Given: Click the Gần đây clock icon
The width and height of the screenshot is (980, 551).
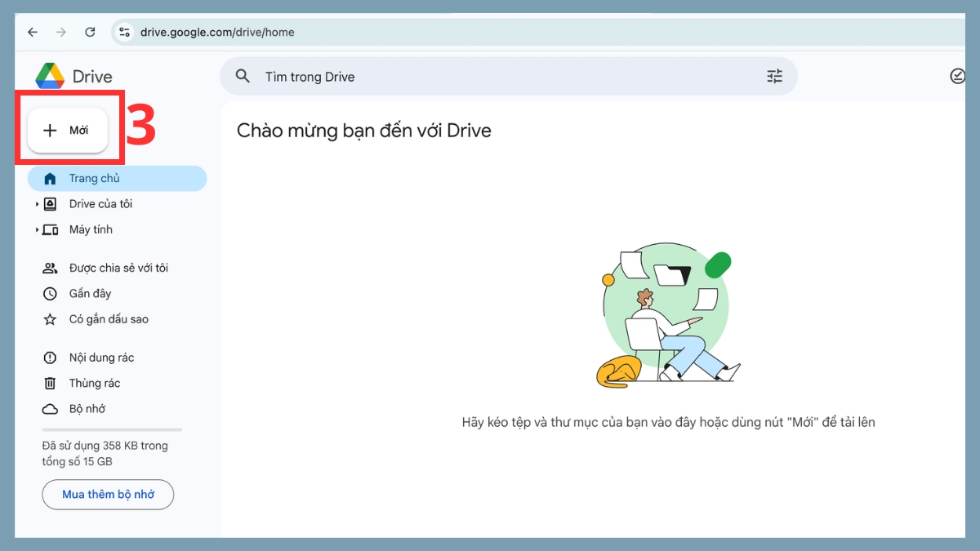Looking at the screenshot, I should coord(51,293).
